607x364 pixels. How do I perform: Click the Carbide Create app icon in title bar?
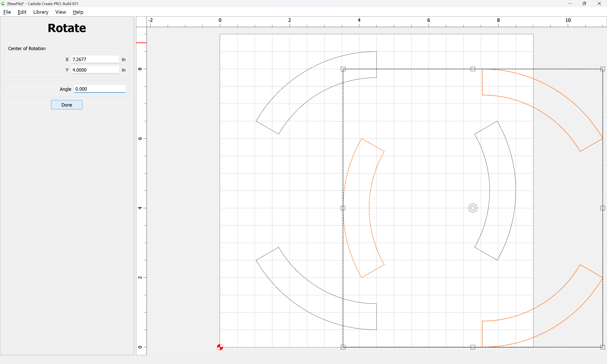[3, 4]
